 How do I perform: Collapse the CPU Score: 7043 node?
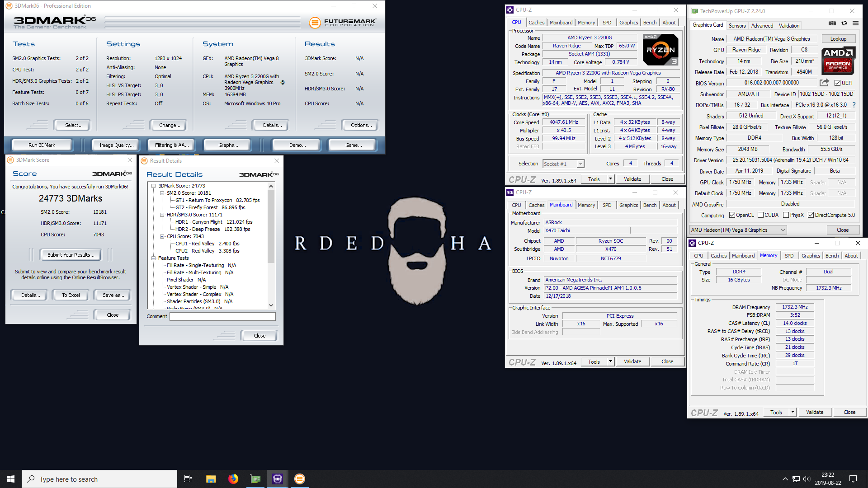click(162, 236)
